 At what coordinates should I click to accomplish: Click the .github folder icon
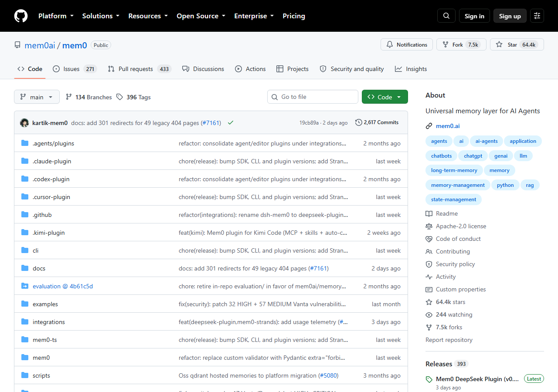click(25, 215)
